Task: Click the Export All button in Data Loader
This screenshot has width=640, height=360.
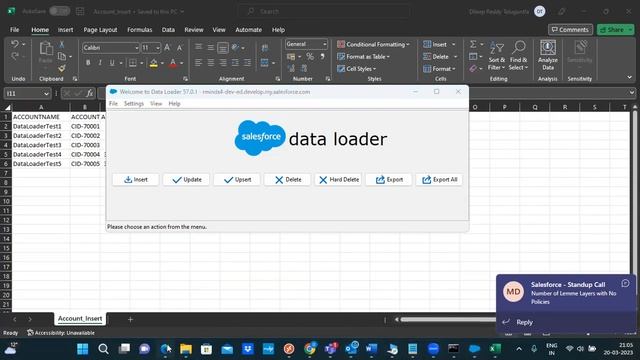Action: [x=439, y=180]
